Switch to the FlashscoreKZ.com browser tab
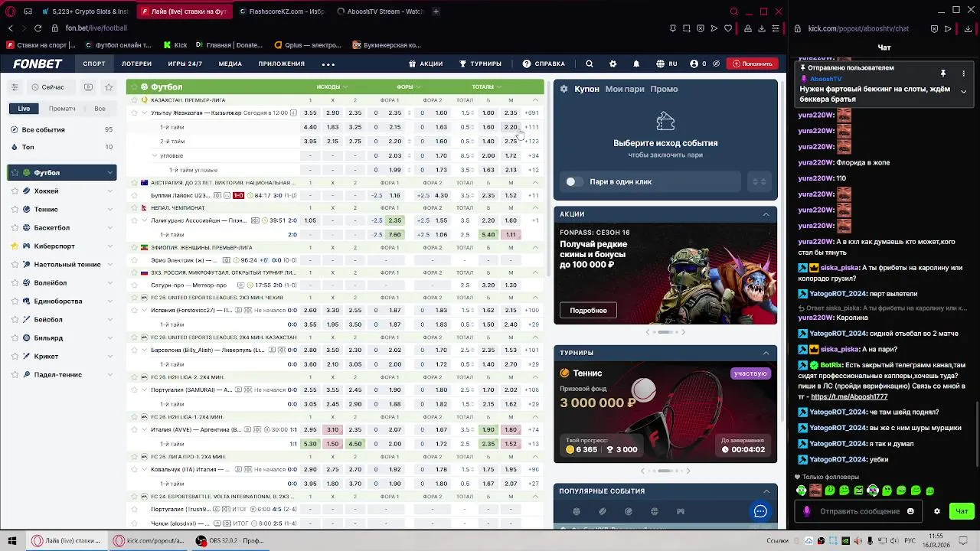This screenshot has height=551, width=980. pyautogui.click(x=282, y=11)
